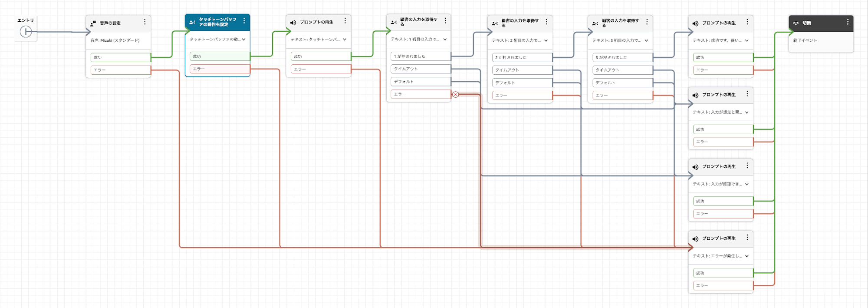Image resolution: width=868 pixels, height=308 pixels.
Task: Select エラー branch of 2桁目の入力 block
Action: point(523,95)
